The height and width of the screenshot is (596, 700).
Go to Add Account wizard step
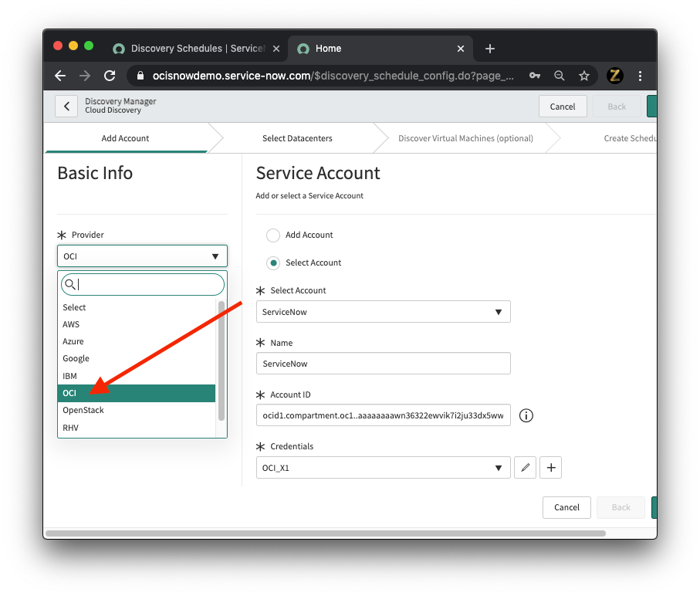(x=126, y=138)
